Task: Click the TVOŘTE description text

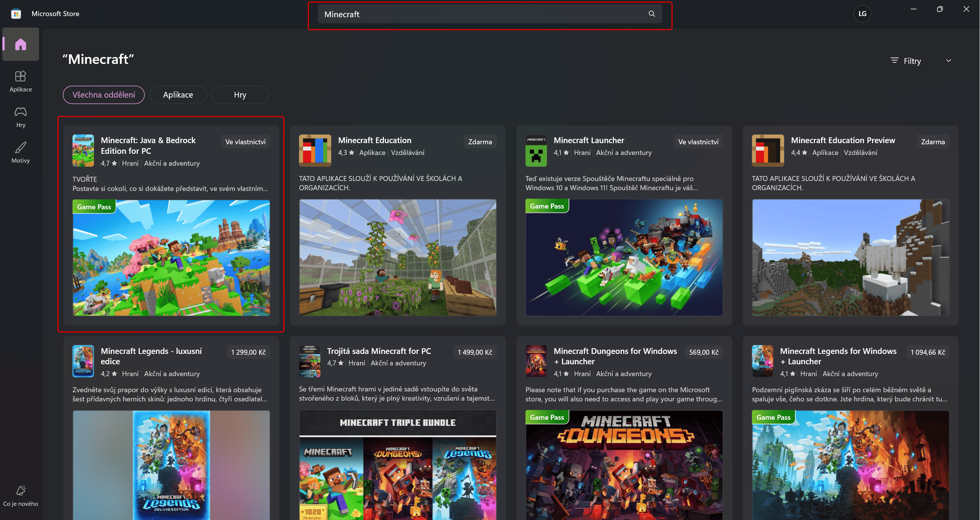Action: click(x=170, y=184)
